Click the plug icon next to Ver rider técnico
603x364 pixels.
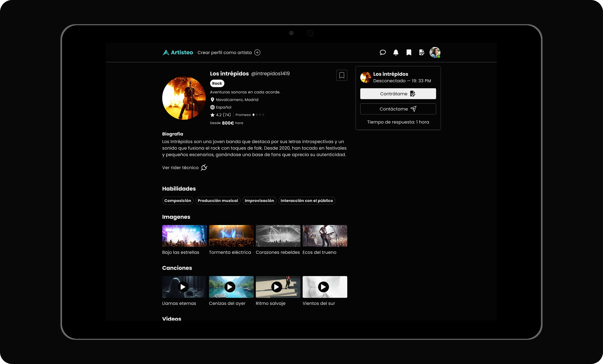point(204,168)
